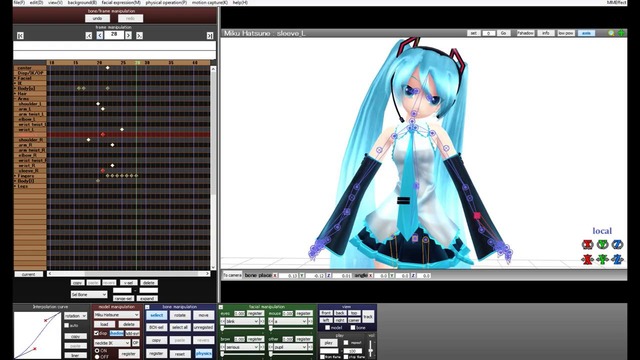Open the Sel Bone dropdown

pyautogui.click(x=89, y=294)
